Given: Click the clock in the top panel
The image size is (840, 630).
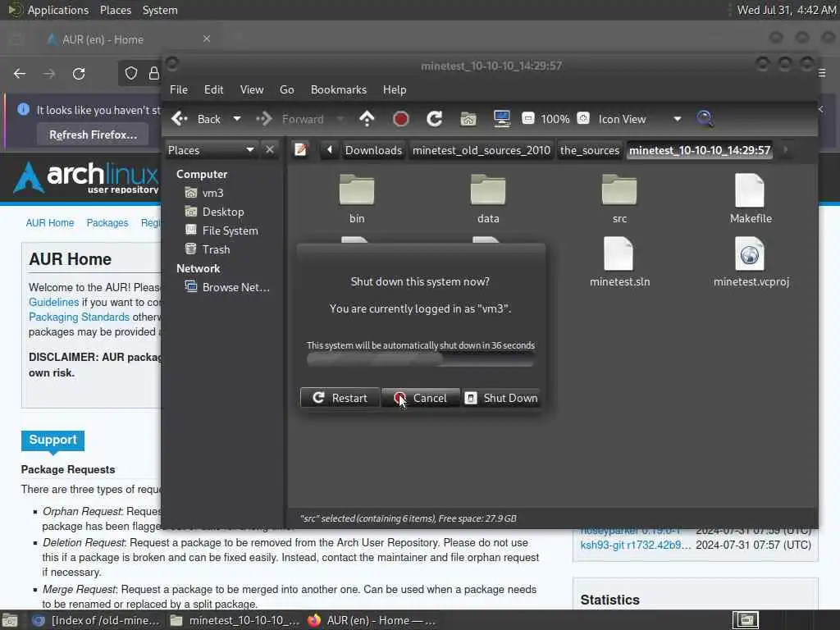Looking at the screenshot, I should pyautogui.click(x=785, y=10).
